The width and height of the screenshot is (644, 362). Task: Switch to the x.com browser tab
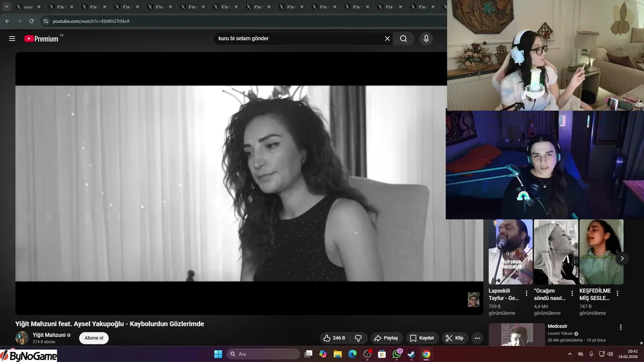pos(29,7)
